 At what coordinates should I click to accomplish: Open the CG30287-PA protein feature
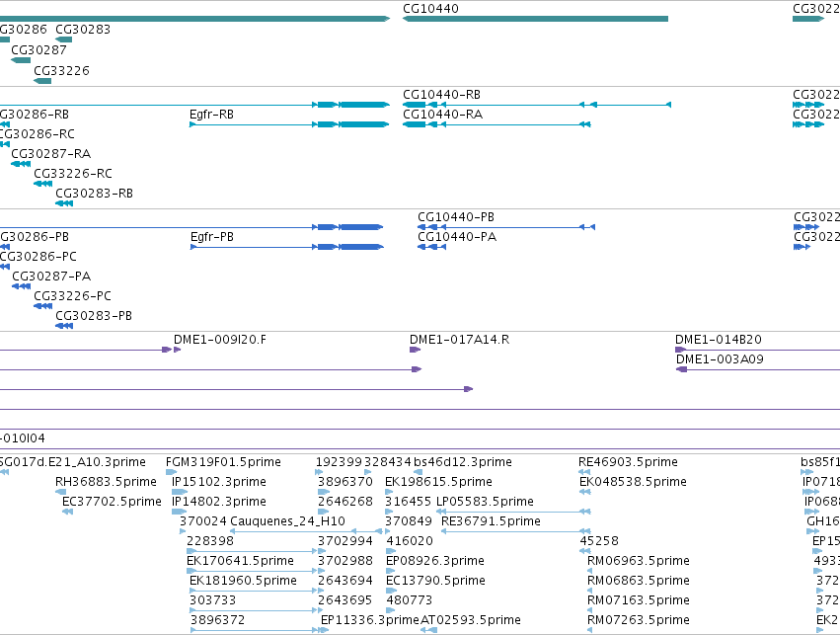22,286
